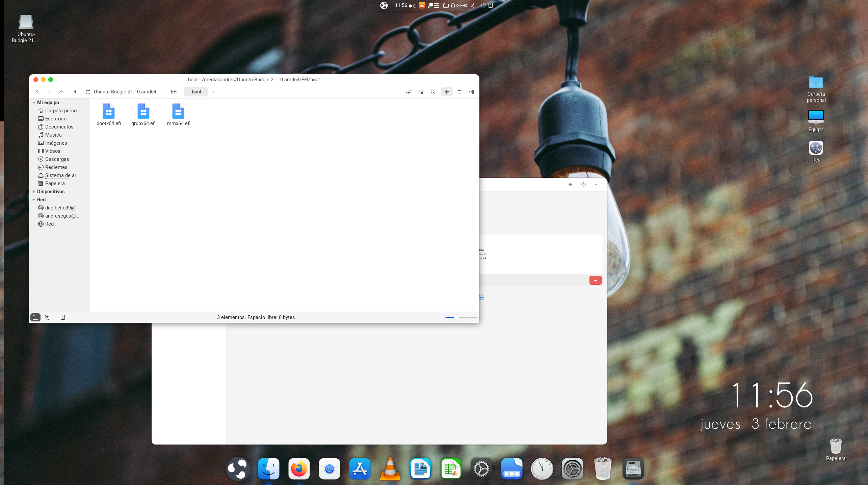Open the software store from the dock
The image size is (868, 485).
360,469
